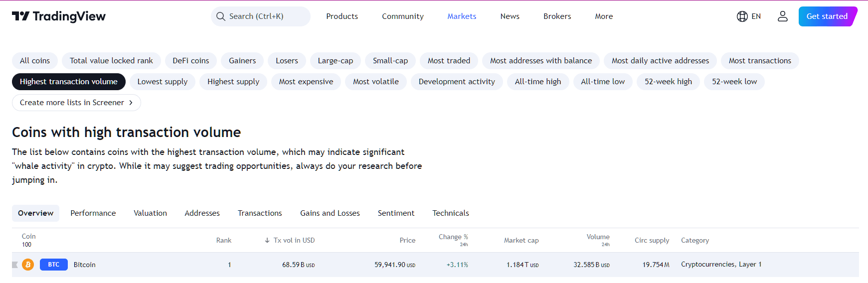
Task: Select Most daily active addresses filter
Action: [x=660, y=61]
